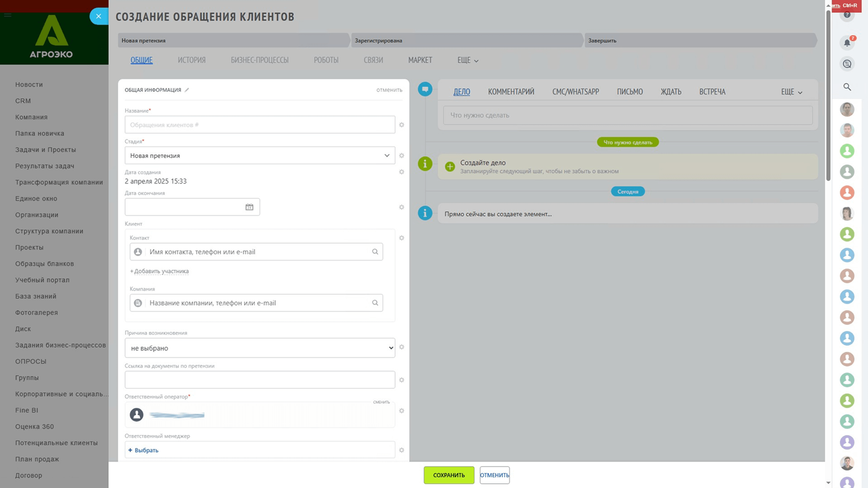
Task: Click the Добавить участника link
Action: click(159, 271)
